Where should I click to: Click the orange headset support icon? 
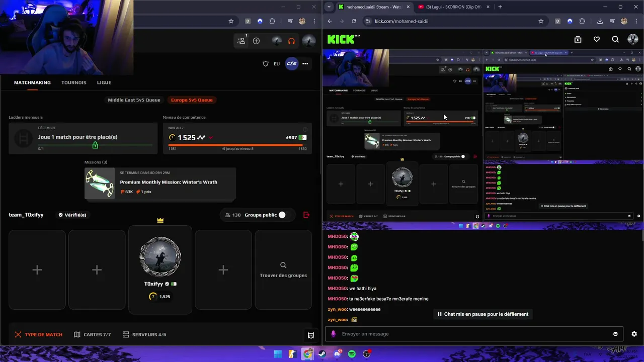click(x=291, y=41)
